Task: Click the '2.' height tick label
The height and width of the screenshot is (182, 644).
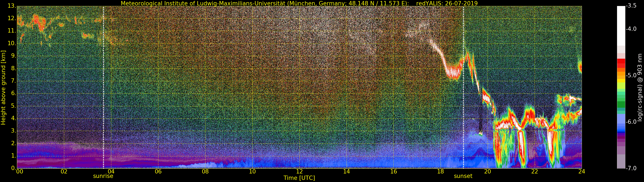Action: pyautogui.click(x=13, y=143)
